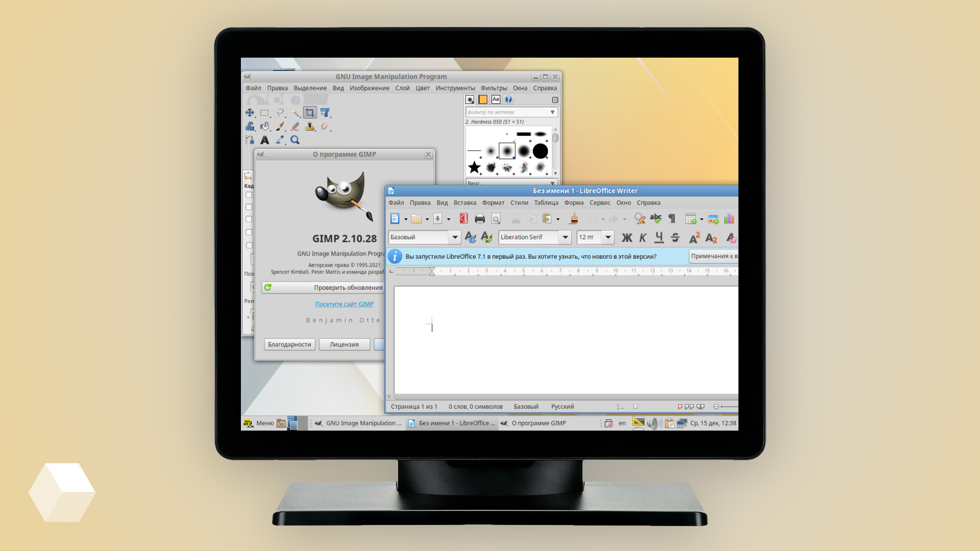980x551 pixels.
Task: Expand the GIMP brush tag filter dropdown
Action: tap(552, 112)
